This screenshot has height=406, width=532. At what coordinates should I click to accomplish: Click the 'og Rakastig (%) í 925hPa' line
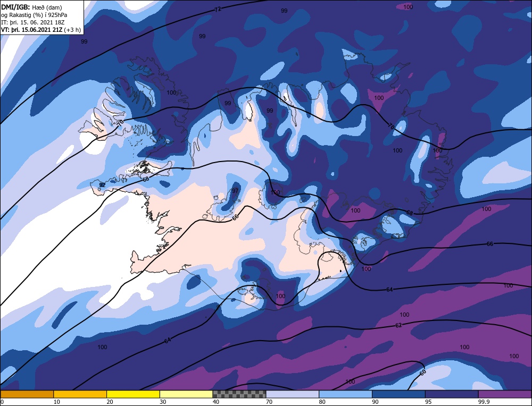click(34, 15)
